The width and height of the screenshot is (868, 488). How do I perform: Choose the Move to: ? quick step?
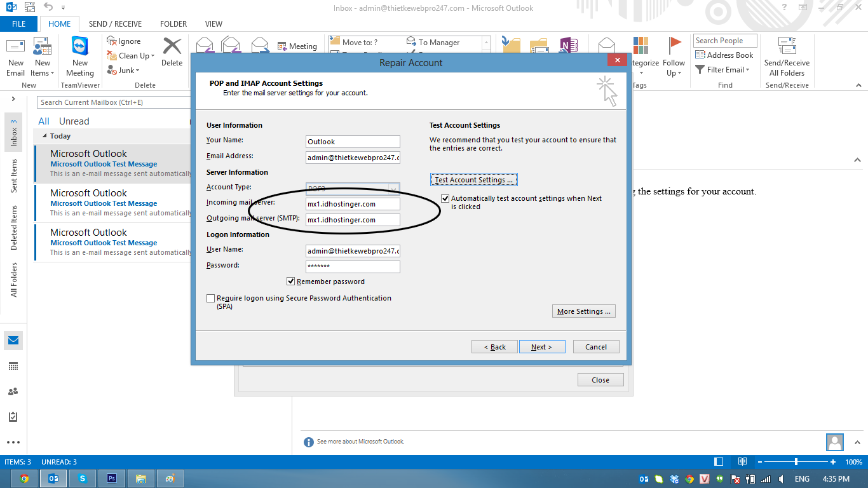pos(355,43)
